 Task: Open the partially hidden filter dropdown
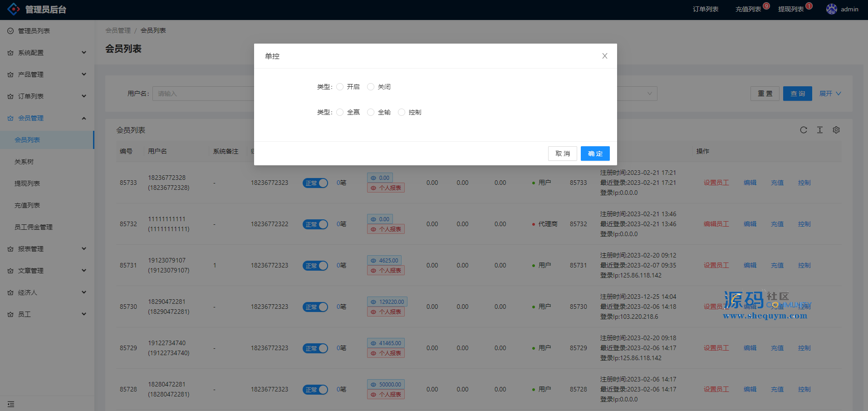637,94
